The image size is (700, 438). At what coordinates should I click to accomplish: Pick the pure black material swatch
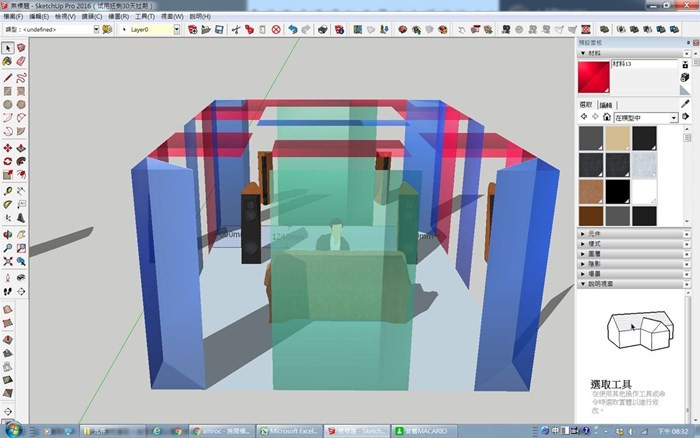617,191
